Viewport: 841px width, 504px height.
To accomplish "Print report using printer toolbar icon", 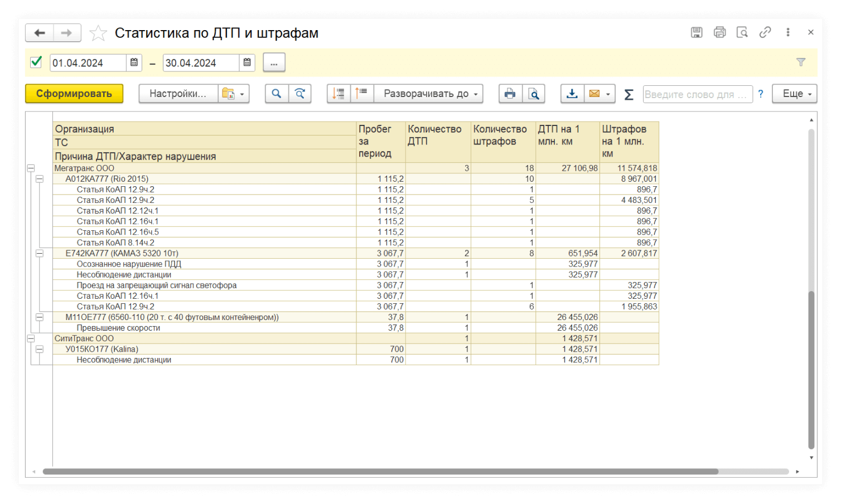I will pos(510,94).
